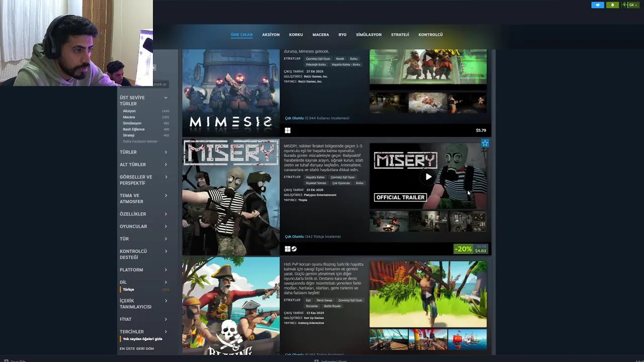644x362 pixels.
Task: Play the Blazing Sails preview video
Action: click(x=428, y=294)
